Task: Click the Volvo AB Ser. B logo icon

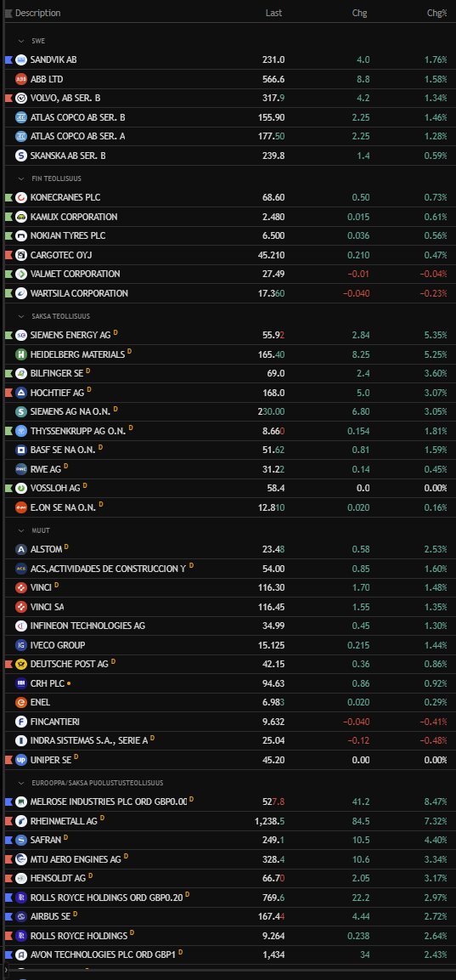Action: click(20, 98)
